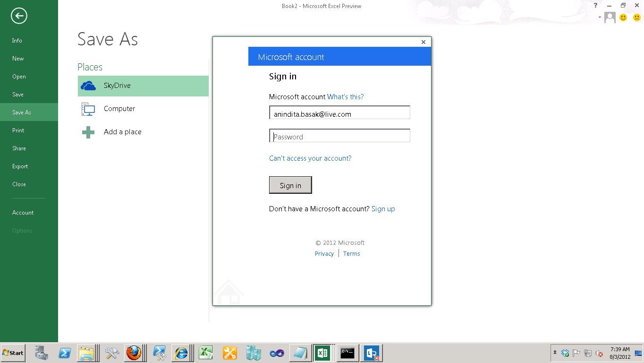
Task: Click the Microsoft account email field
Action: coord(339,112)
